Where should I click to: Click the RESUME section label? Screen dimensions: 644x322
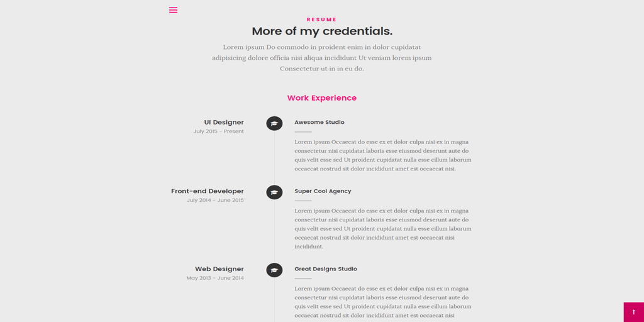pos(322,19)
